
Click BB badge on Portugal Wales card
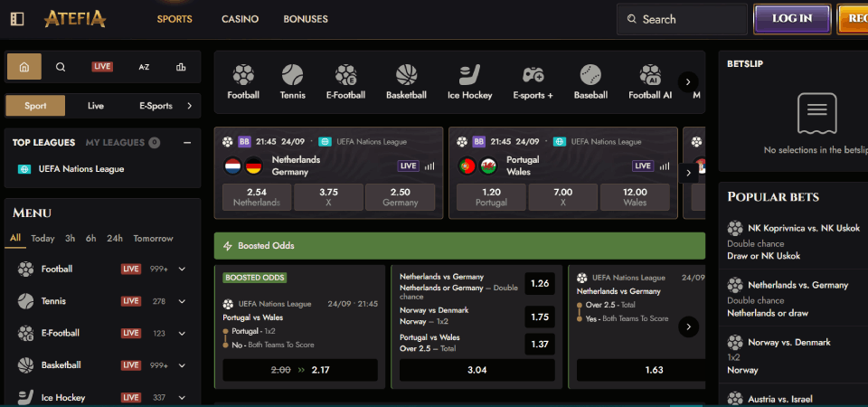(x=479, y=142)
